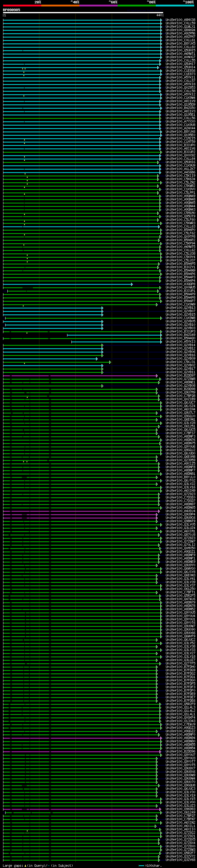Select hit UniRef100_Q5UHI5
The width and height of the screenshot is (197, 868).
(x=180, y=50)
